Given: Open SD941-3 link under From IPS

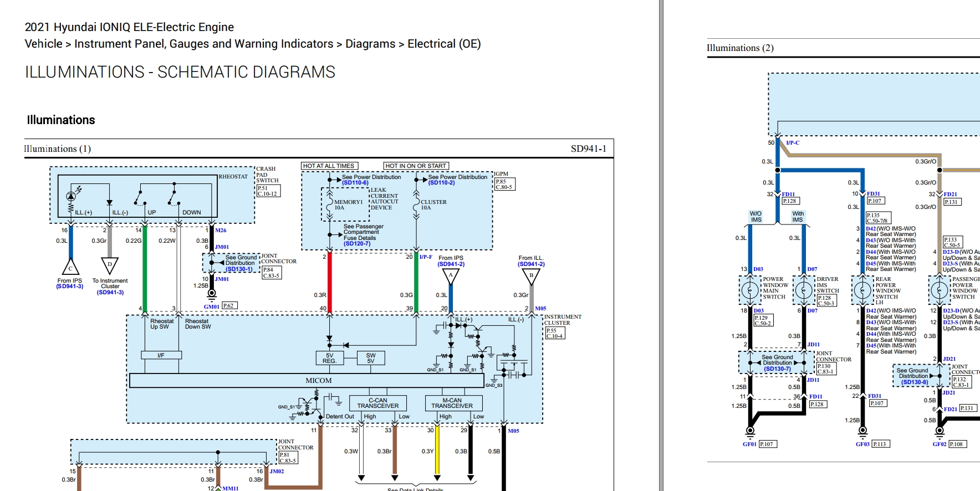Looking at the screenshot, I should tap(70, 287).
